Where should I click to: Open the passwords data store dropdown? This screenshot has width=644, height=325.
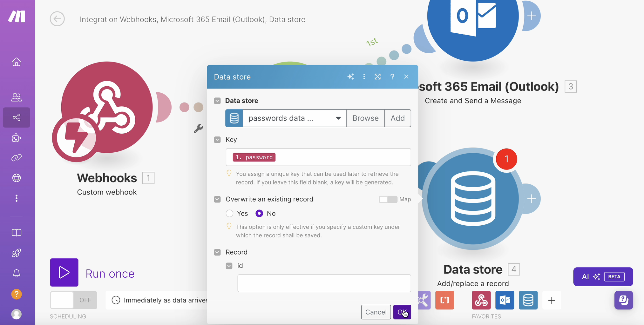[295, 118]
